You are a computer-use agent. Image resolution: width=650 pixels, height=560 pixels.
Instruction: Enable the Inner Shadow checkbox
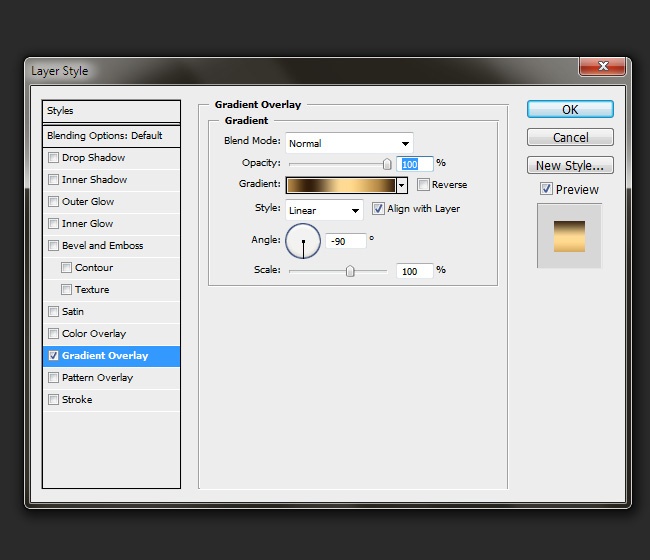(x=53, y=179)
